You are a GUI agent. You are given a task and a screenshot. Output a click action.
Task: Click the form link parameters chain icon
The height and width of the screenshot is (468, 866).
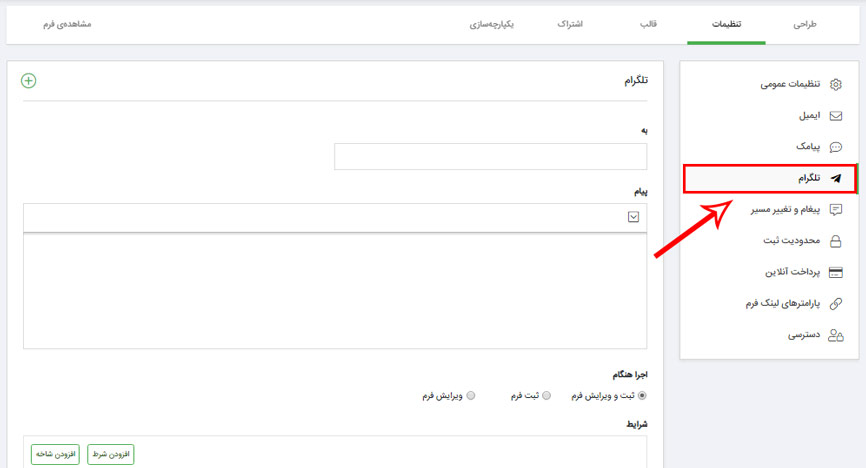pos(836,304)
